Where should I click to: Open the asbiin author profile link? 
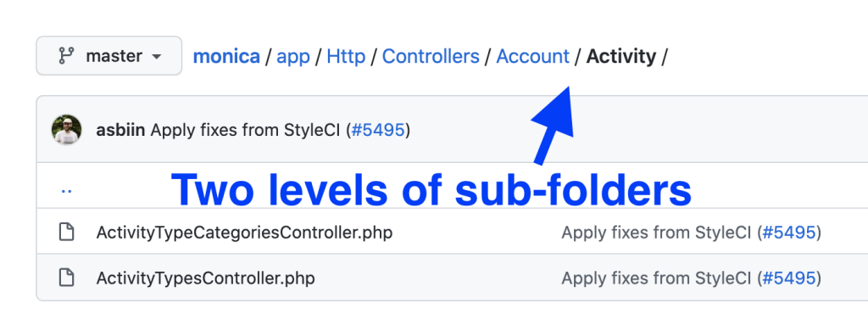coord(120,131)
